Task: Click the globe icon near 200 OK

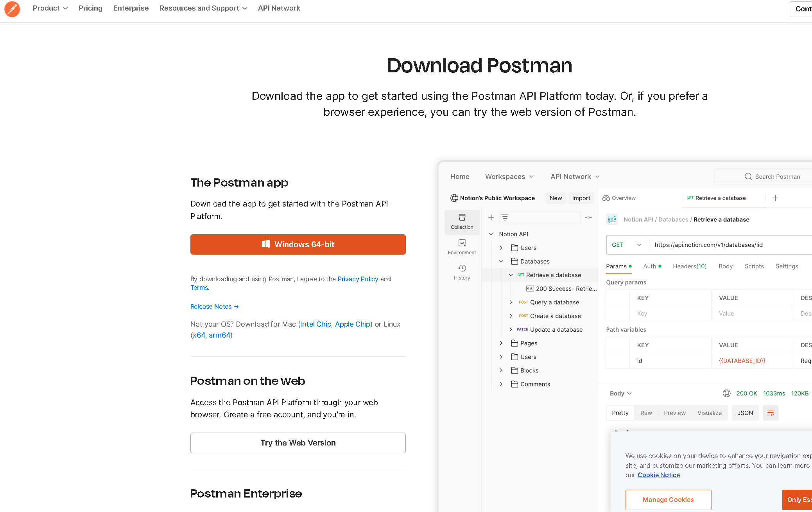Action: (x=726, y=393)
